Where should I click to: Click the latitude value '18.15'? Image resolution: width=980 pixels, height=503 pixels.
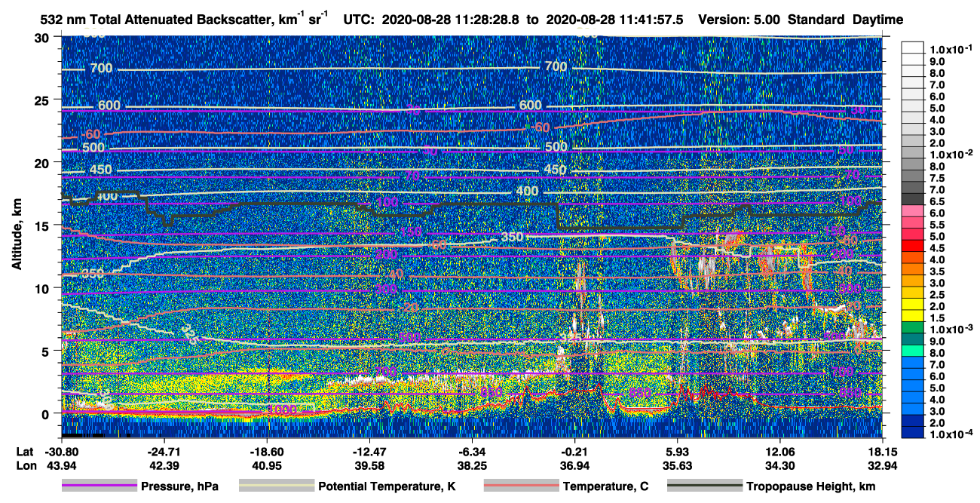[882, 451]
